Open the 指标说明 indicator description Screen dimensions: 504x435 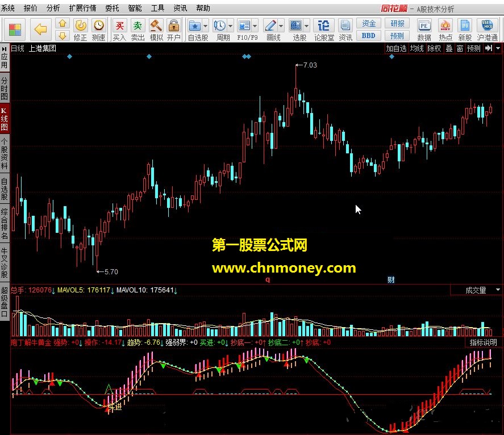click(x=483, y=342)
